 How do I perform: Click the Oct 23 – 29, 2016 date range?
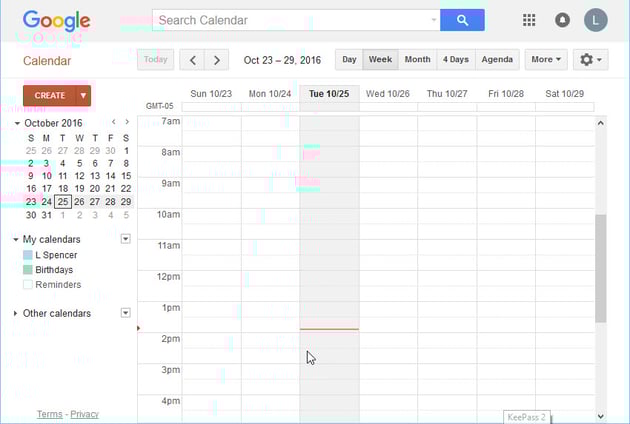[282, 60]
